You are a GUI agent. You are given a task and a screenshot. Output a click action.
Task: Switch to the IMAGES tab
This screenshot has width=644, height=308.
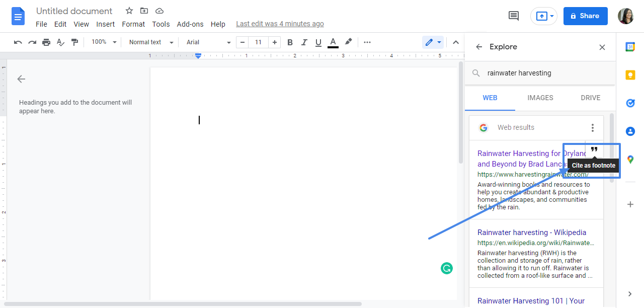(540, 98)
